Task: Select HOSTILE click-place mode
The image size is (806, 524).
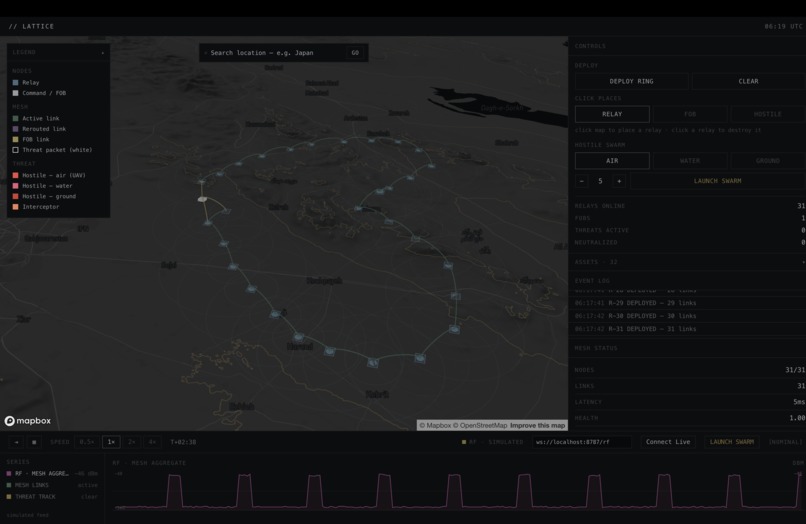Action: pyautogui.click(x=767, y=114)
